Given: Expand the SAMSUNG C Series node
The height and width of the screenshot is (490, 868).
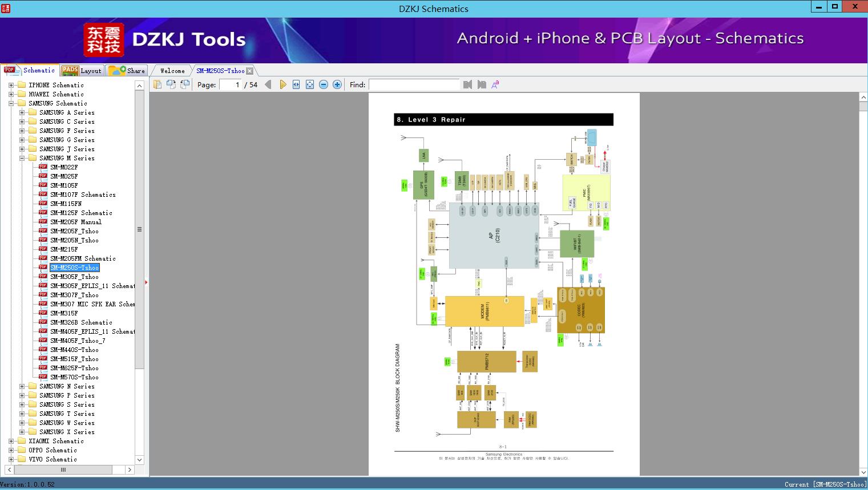Looking at the screenshot, I should (22, 122).
